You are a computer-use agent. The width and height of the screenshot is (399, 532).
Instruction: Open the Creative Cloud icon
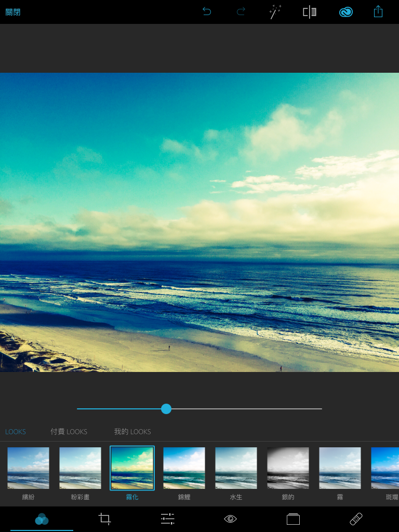pos(345,11)
